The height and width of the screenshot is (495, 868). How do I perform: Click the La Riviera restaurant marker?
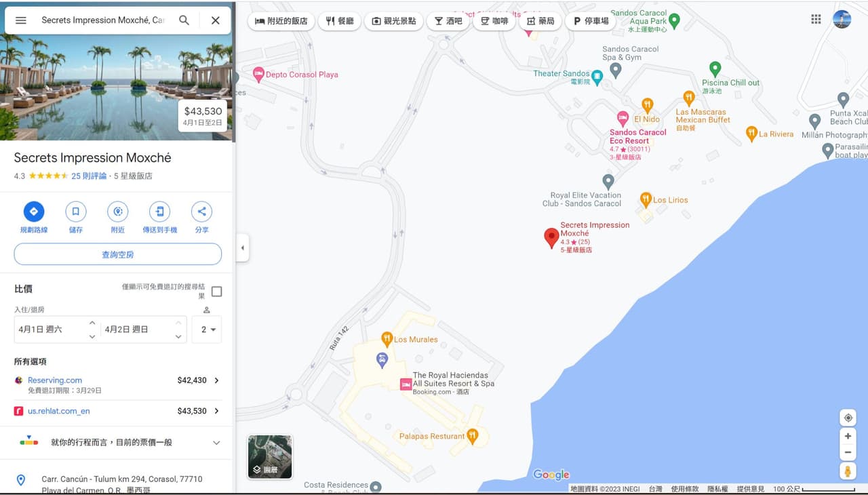pyautogui.click(x=751, y=134)
